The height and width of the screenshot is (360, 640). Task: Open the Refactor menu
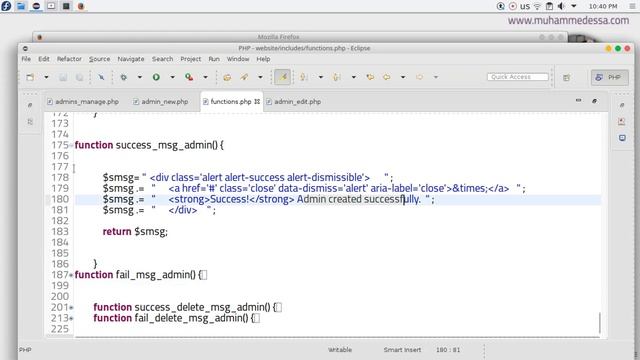point(69,59)
